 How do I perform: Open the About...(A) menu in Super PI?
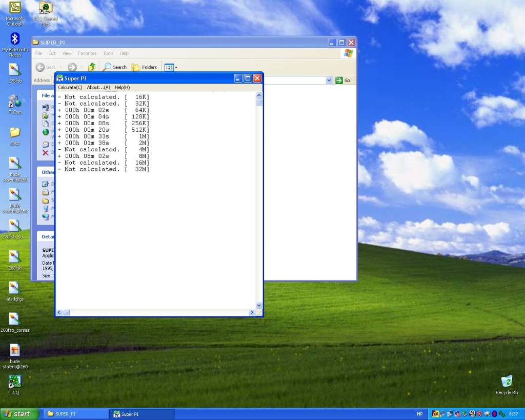pos(98,88)
